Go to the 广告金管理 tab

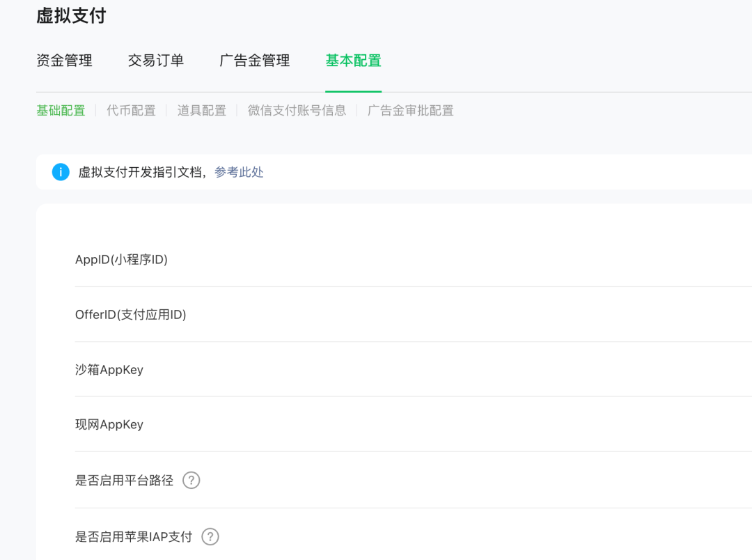[255, 61]
